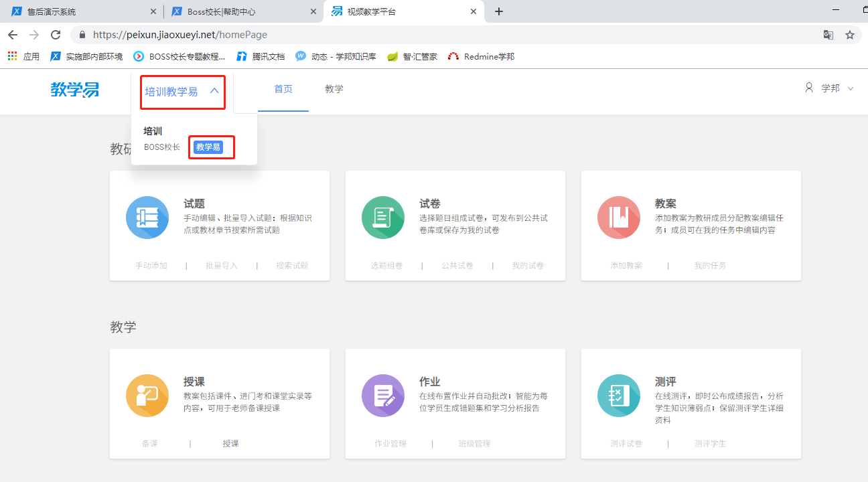This screenshot has height=482, width=868.
Task: Open the 试卷 green scroll icon
Action: (x=383, y=218)
